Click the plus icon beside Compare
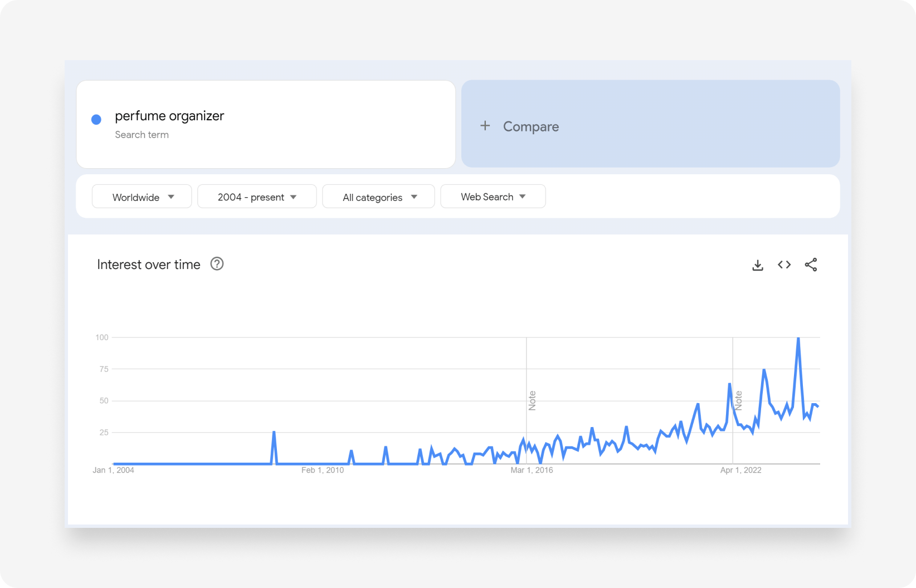The height and width of the screenshot is (588, 916). (485, 126)
